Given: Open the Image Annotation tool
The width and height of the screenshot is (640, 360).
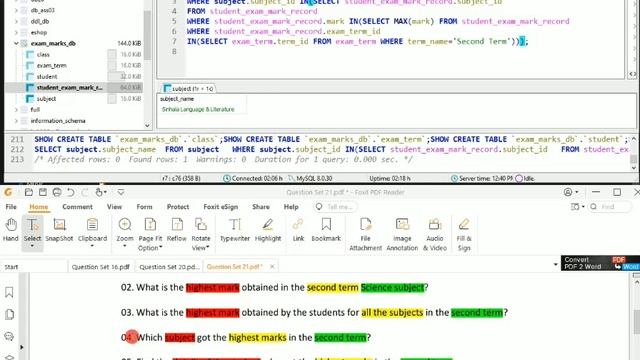Looking at the screenshot, I should [402, 234].
